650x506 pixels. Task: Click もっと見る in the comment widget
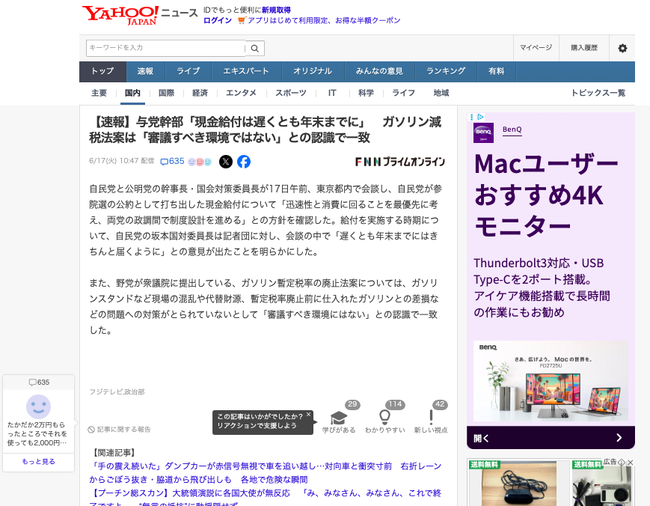(x=39, y=462)
